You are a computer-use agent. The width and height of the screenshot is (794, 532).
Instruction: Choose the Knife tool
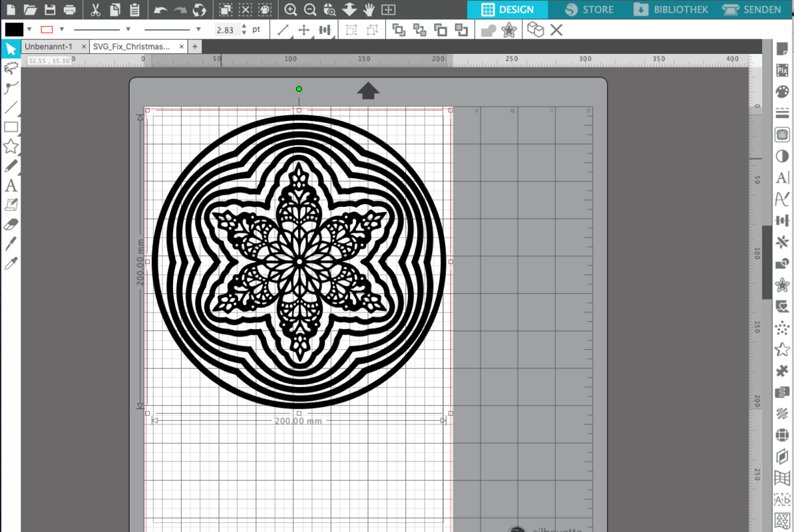point(11,244)
